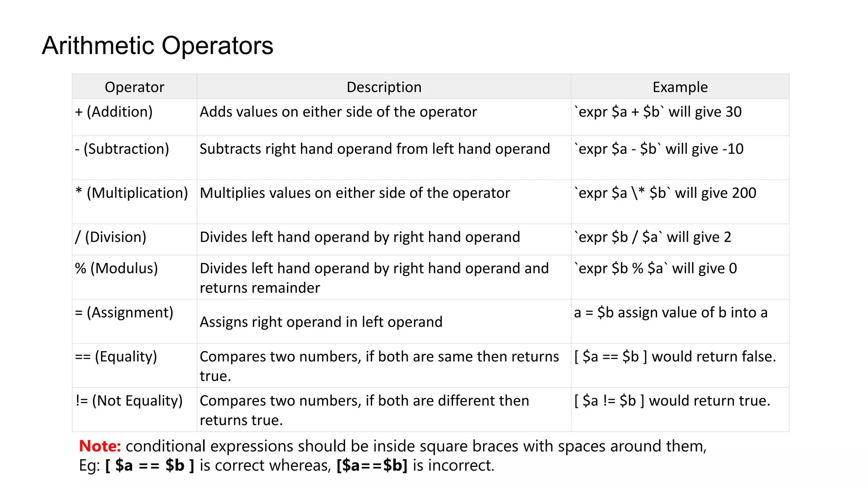The image size is (868, 488).
Task: Select the "Assigns right operand in left operand" text
Action: (321, 322)
